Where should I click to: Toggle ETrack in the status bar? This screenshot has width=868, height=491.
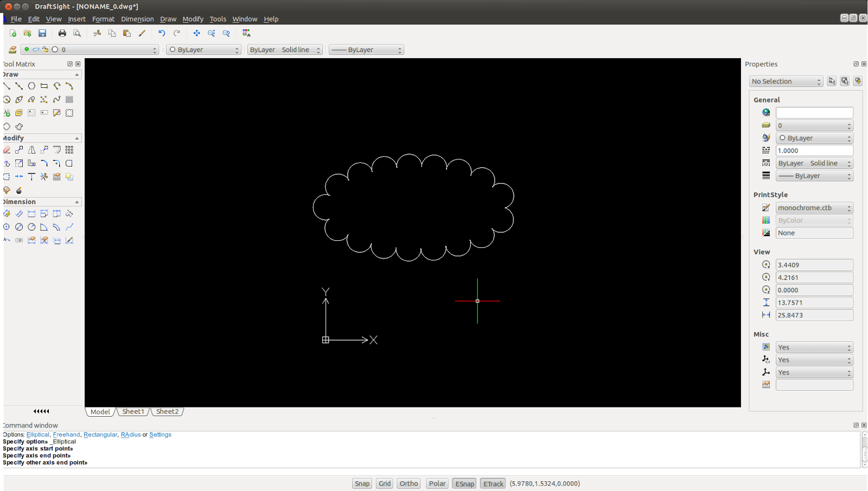[493, 483]
